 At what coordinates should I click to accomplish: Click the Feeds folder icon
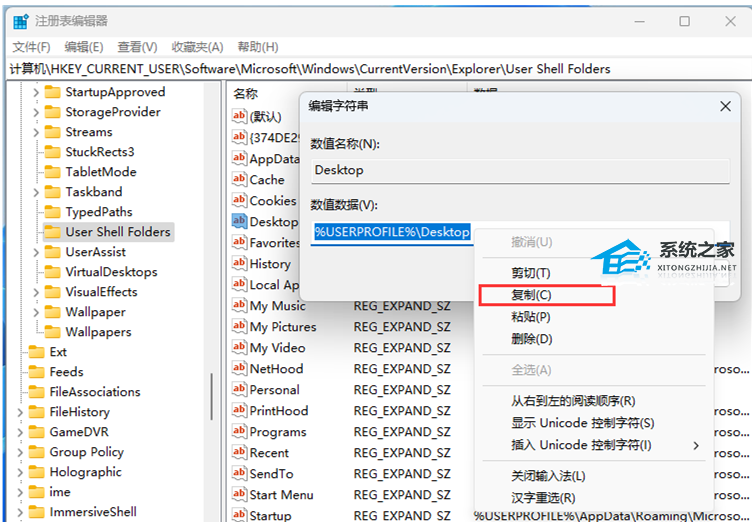coord(36,372)
